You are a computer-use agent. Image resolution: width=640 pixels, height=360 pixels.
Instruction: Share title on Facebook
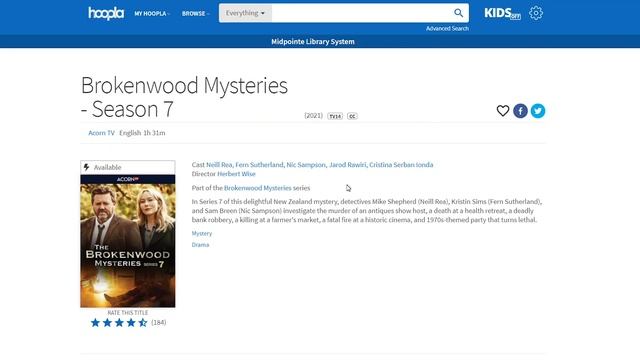point(520,111)
